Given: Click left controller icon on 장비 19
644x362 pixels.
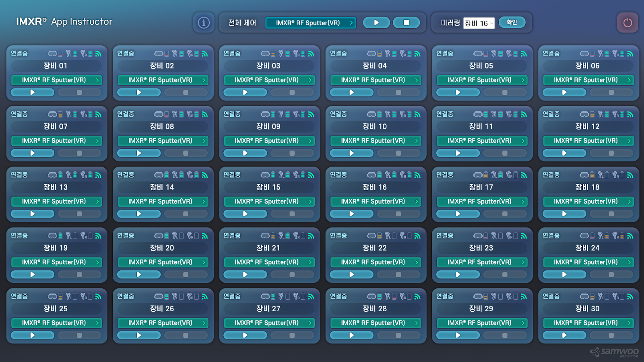Looking at the screenshot, I should (x=69, y=236).
